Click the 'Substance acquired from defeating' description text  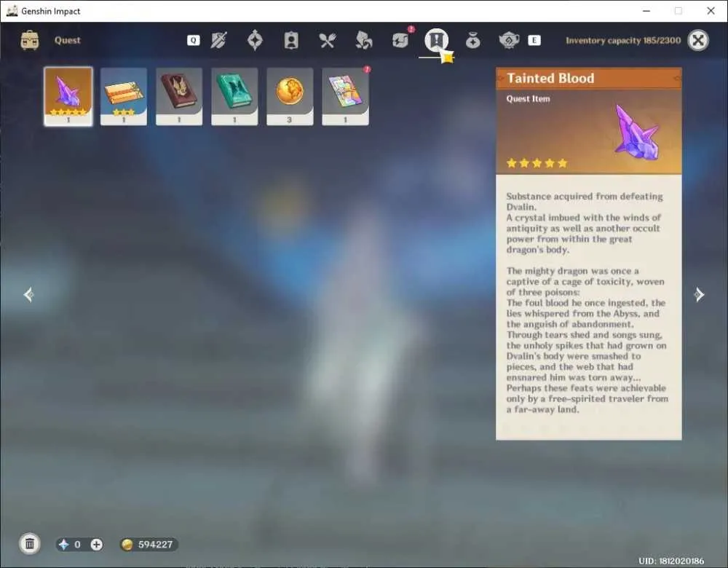(x=585, y=196)
